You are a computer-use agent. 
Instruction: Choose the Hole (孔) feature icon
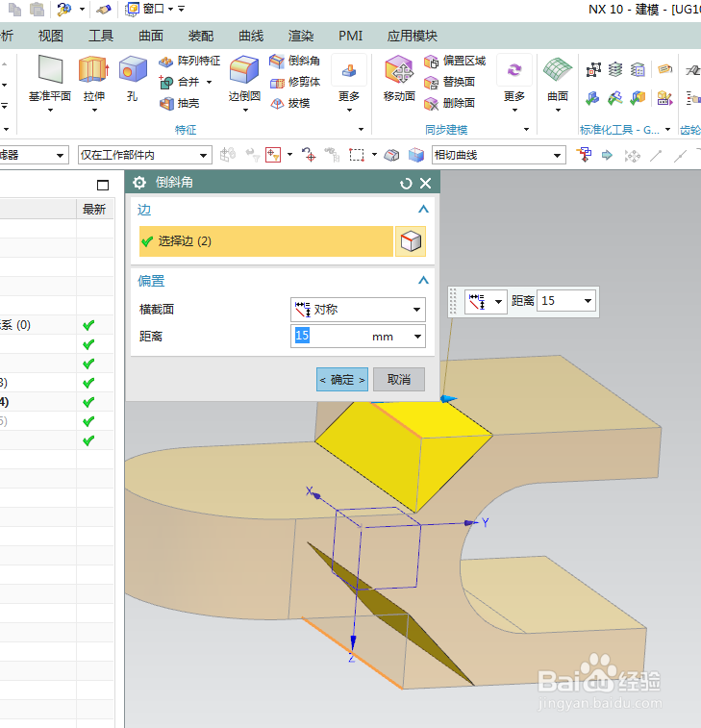(133, 79)
